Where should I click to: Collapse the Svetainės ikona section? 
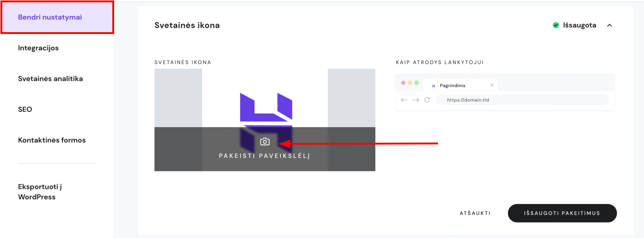click(x=609, y=25)
